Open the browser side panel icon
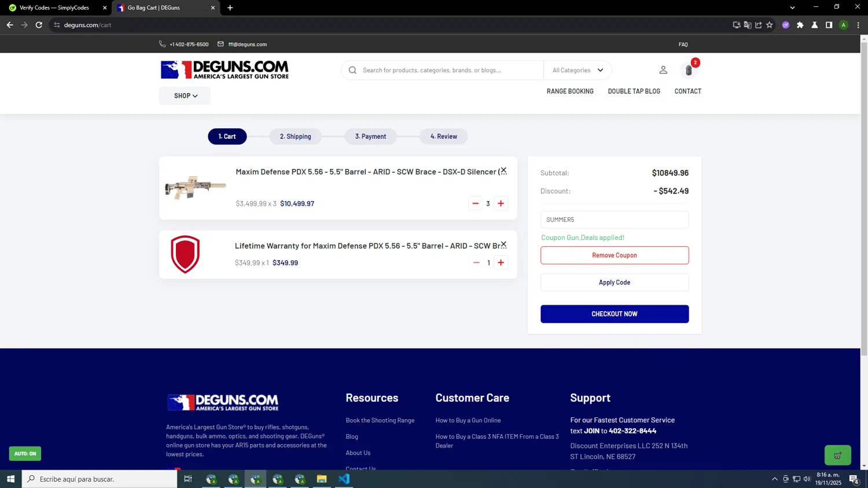Screen dimensions: 868x488 pos(829,25)
